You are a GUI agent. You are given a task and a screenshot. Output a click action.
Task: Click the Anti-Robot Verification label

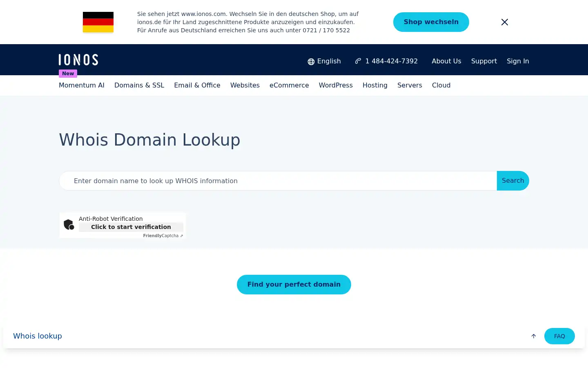[111, 219]
